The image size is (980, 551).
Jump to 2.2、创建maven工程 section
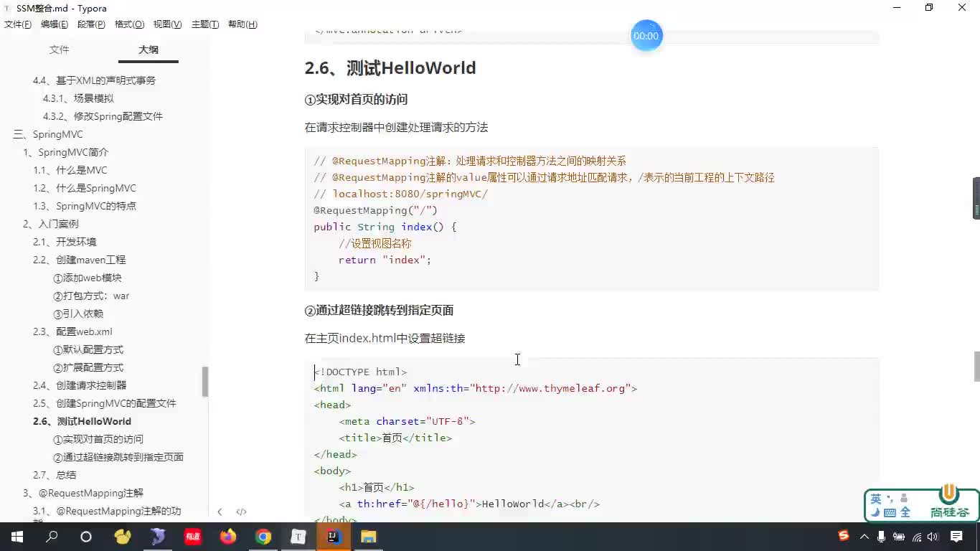tap(79, 260)
